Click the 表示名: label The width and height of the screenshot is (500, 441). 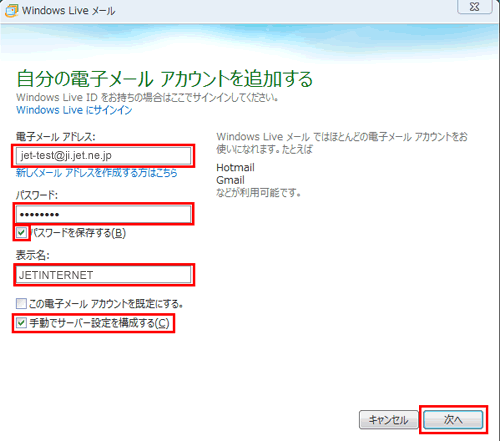pyautogui.click(x=33, y=255)
